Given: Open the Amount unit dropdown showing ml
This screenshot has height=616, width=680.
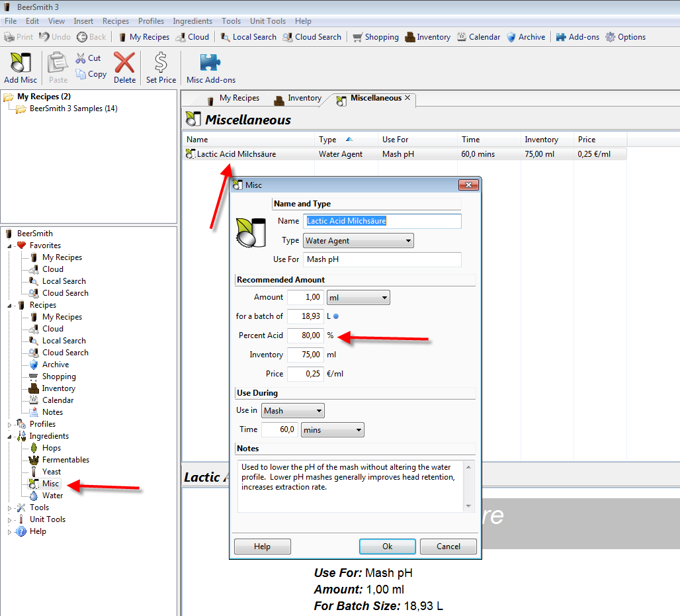Looking at the screenshot, I should [x=358, y=298].
